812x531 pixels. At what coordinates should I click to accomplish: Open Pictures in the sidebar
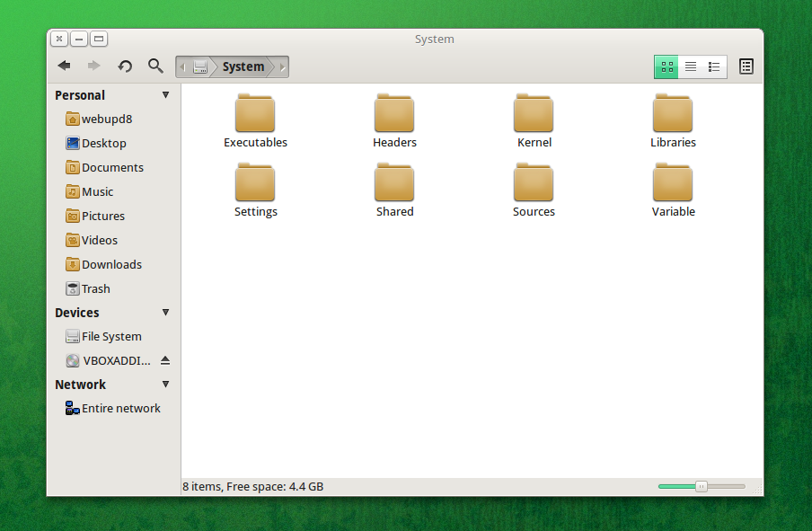tap(95, 216)
